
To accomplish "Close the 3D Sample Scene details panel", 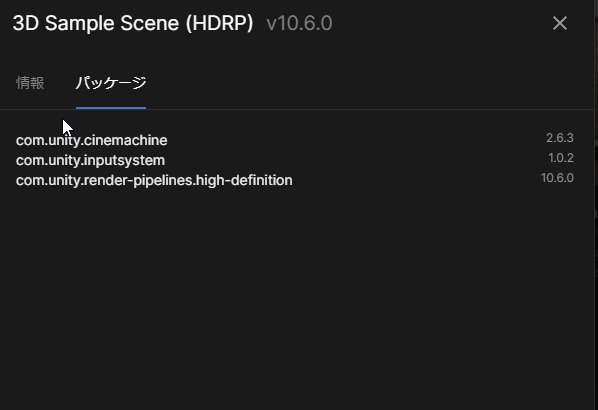I will pyautogui.click(x=559, y=23).
